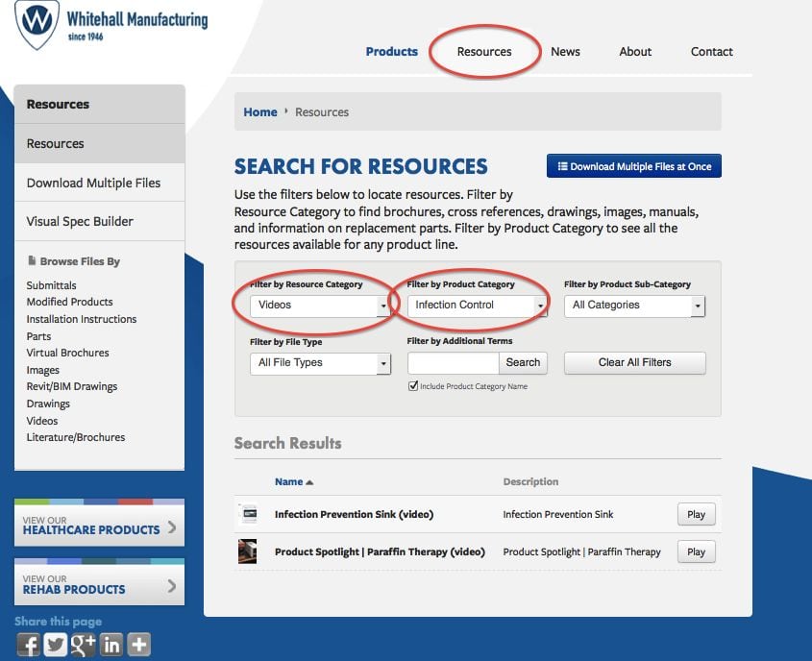The height and width of the screenshot is (661, 812).
Task: Open Product Sub-Category dropdown All Categories
Action: [x=634, y=306]
